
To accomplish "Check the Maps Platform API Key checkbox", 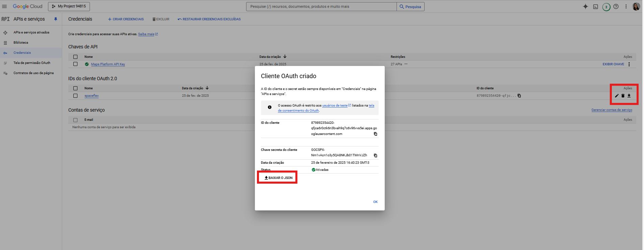I will (x=75, y=64).
